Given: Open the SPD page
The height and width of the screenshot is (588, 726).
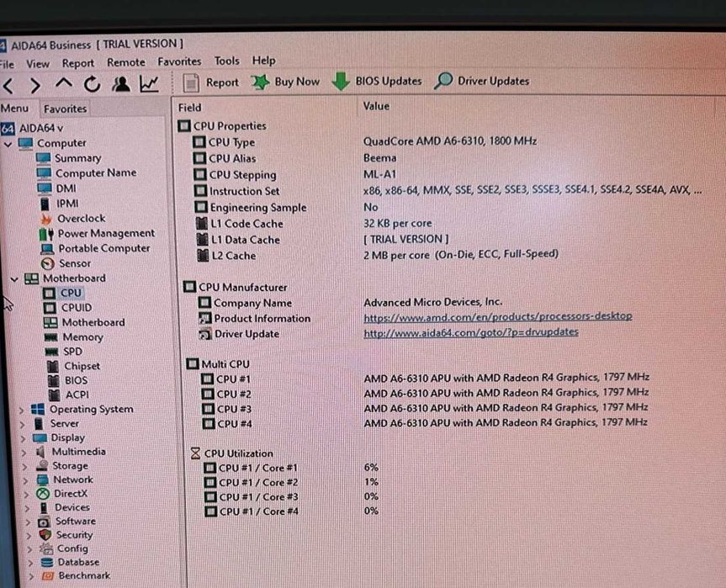Looking at the screenshot, I should (x=64, y=352).
